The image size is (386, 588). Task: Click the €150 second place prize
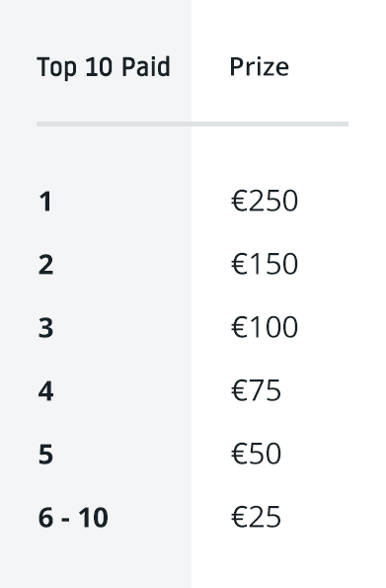tap(265, 264)
